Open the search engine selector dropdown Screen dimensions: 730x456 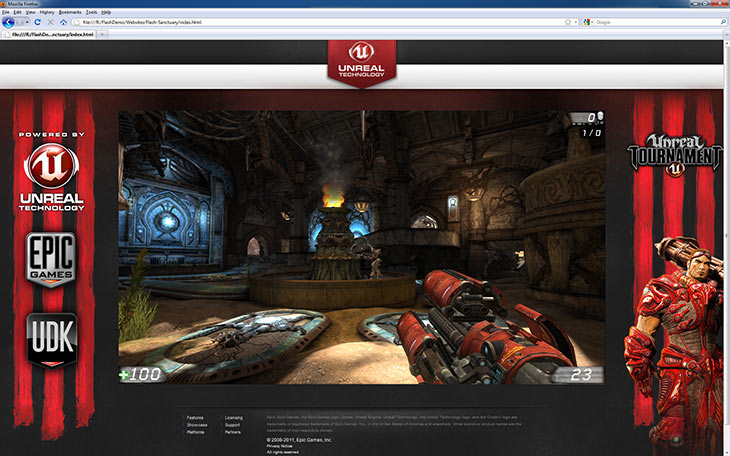click(589, 21)
